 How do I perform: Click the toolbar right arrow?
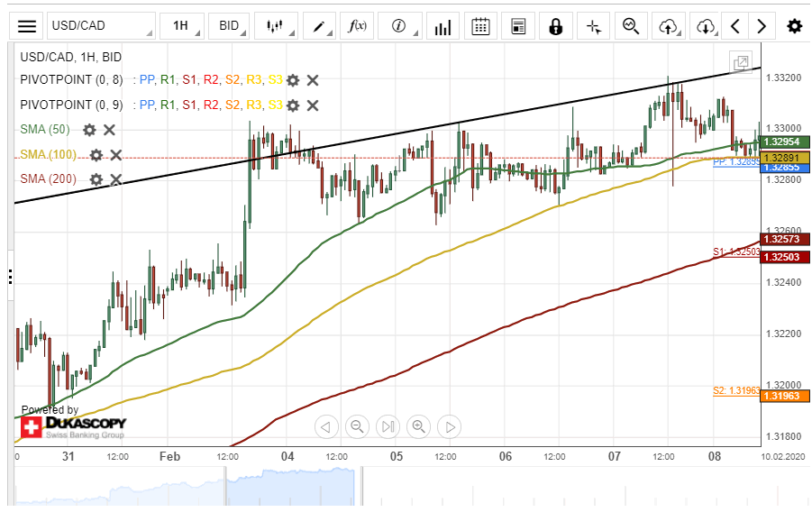[762, 26]
